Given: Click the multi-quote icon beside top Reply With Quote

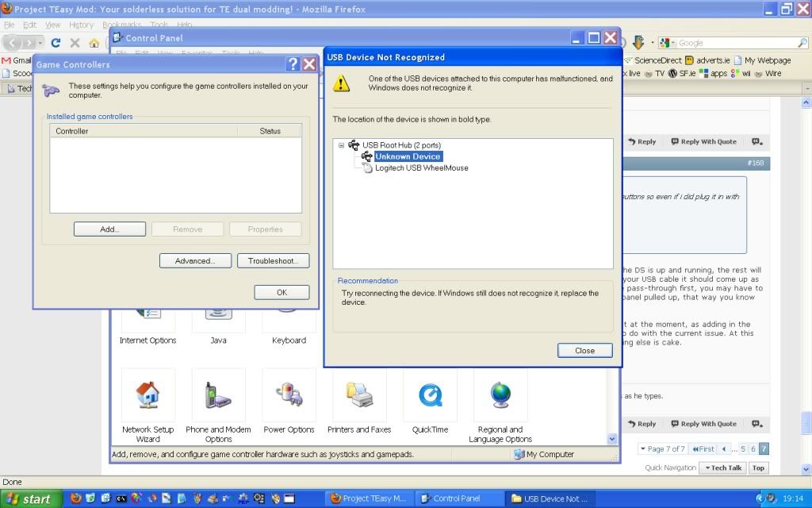Looking at the screenshot, I should click(757, 141).
